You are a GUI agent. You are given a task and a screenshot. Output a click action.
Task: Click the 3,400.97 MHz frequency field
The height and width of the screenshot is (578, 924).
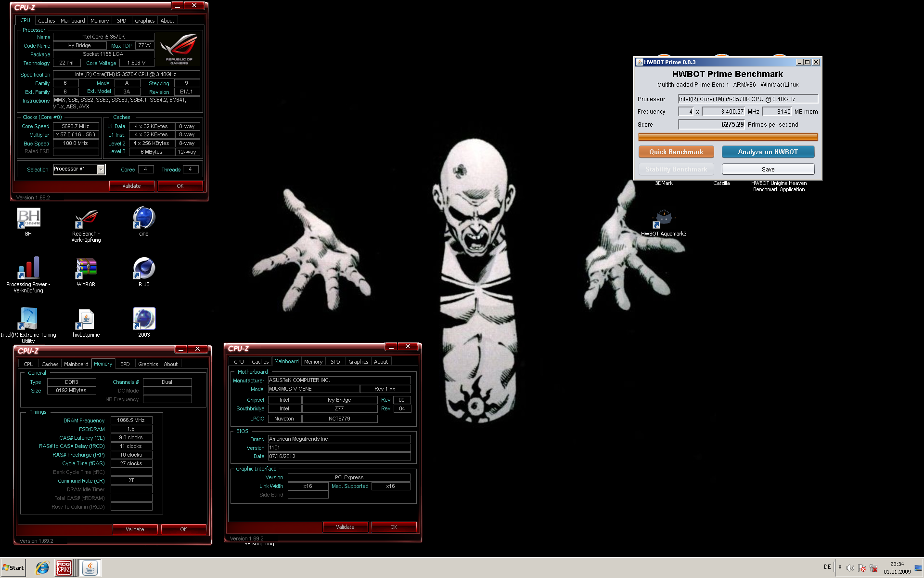point(723,111)
